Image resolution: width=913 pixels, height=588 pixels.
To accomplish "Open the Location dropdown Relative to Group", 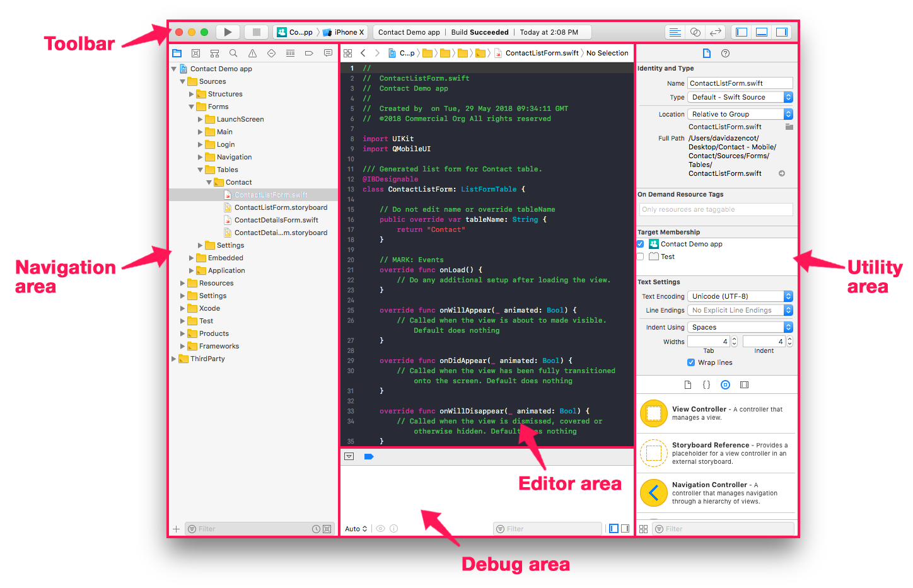I will coord(740,114).
